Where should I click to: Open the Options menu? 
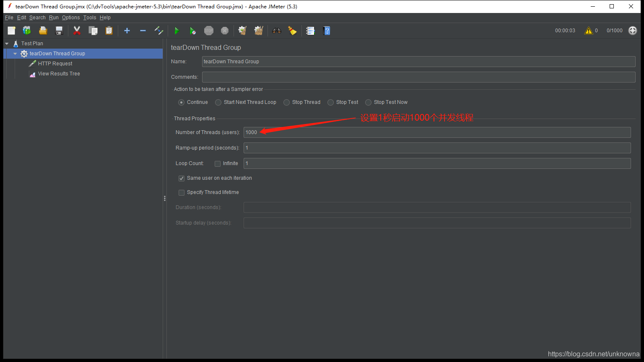(x=71, y=18)
